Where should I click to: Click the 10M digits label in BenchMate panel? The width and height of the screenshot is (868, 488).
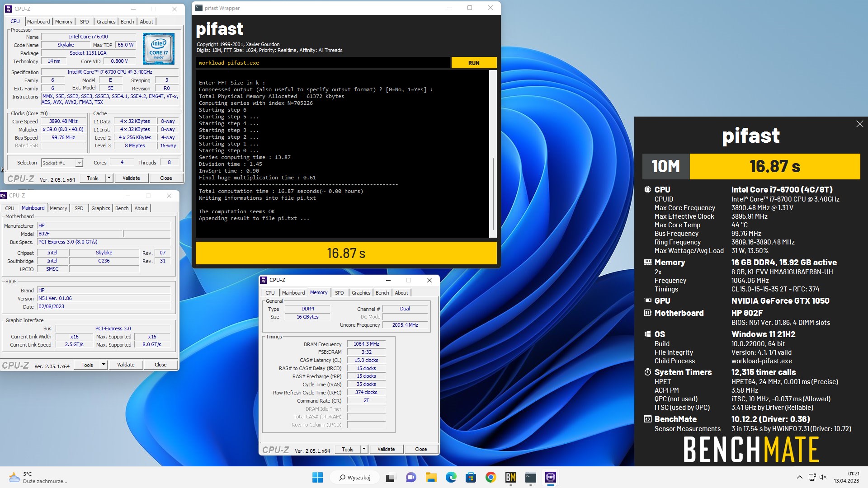[x=666, y=166]
